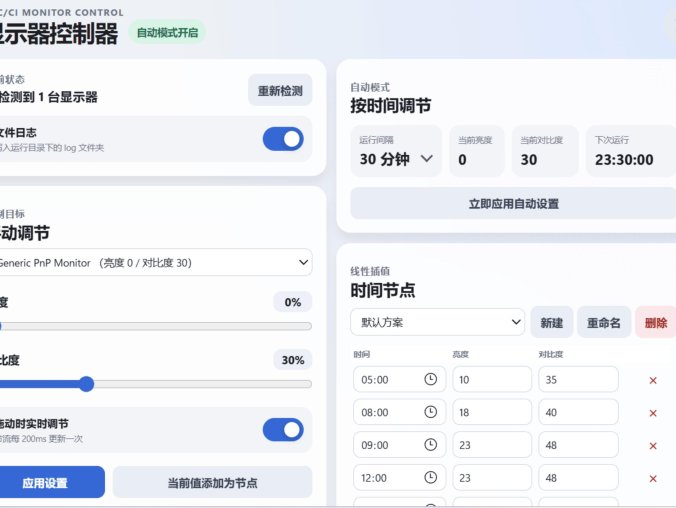Remove the 09:00 node using red X
Viewport: 676px width, 508px height.
[653, 446]
